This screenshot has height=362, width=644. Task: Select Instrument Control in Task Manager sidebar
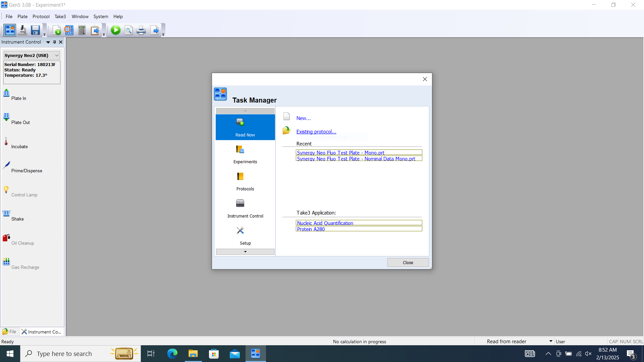pos(245,208)
